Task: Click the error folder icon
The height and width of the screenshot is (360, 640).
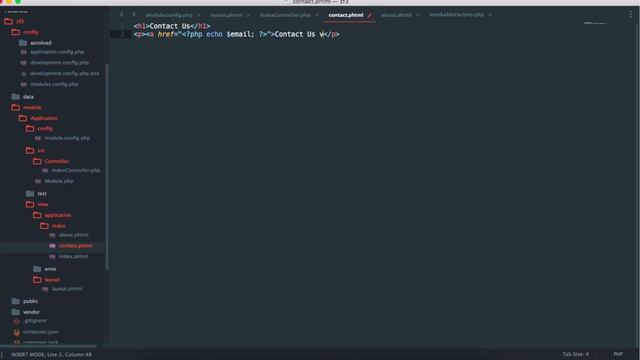Action: [x=37, y=269]
